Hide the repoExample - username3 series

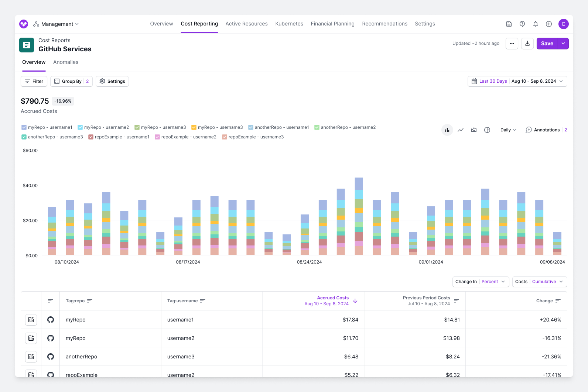pos(225,137)
